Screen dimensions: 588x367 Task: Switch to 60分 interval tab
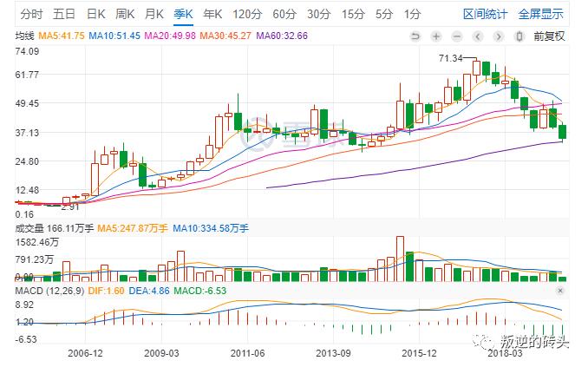[x=284, y=14]
